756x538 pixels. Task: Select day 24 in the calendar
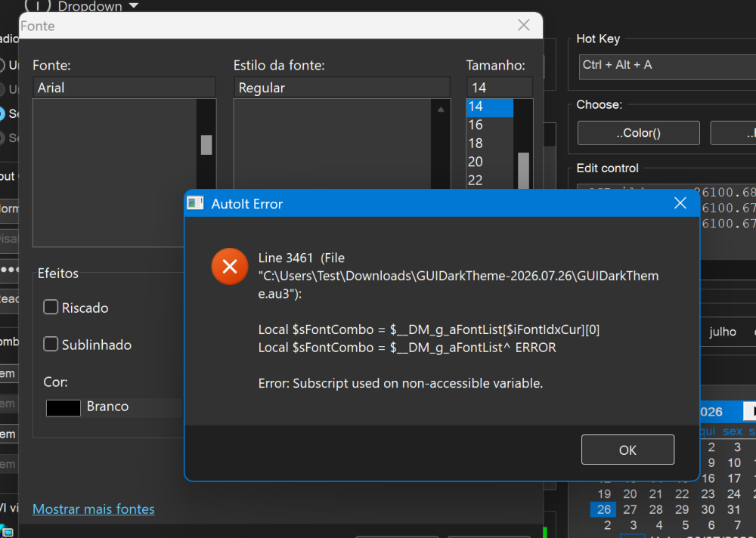[x=734, y=494]
